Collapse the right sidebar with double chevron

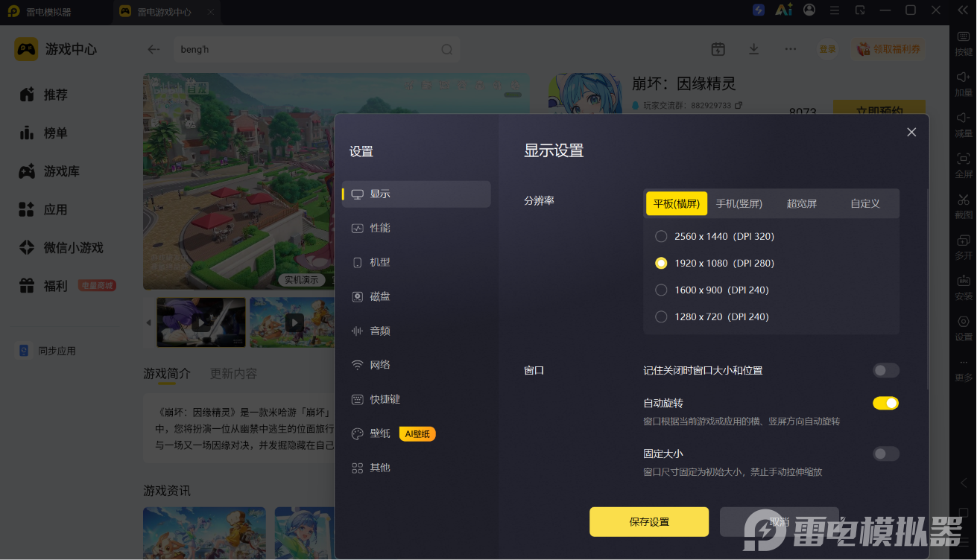[963, 10]
